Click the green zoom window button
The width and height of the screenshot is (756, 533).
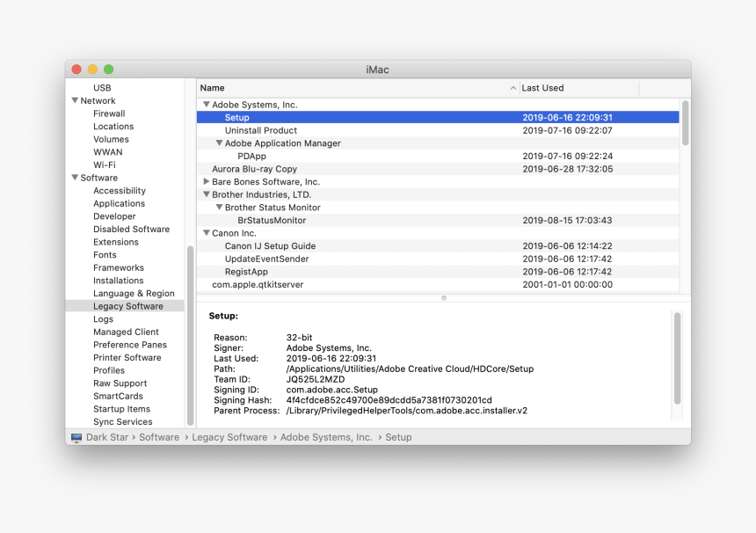click(x=108, y=69)
